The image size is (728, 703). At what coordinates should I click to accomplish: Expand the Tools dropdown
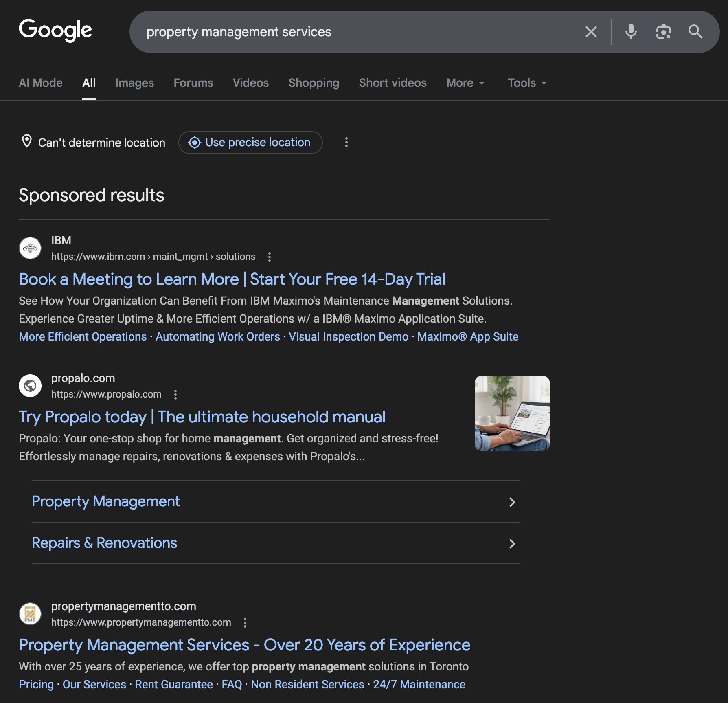[x=527, y=83]
